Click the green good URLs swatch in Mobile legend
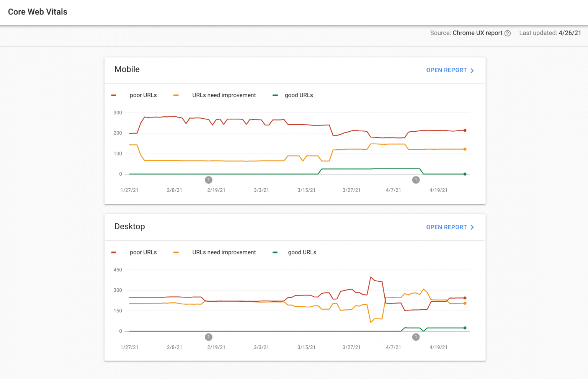Image resolution: width=588 pixels, height=379 pixels. 275,95
